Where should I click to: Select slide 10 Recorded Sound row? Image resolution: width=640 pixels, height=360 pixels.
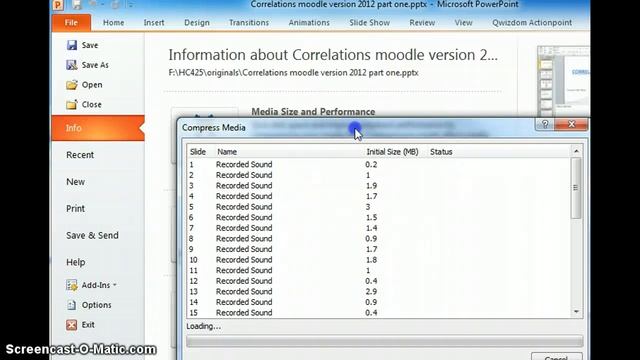click(379, 260)
